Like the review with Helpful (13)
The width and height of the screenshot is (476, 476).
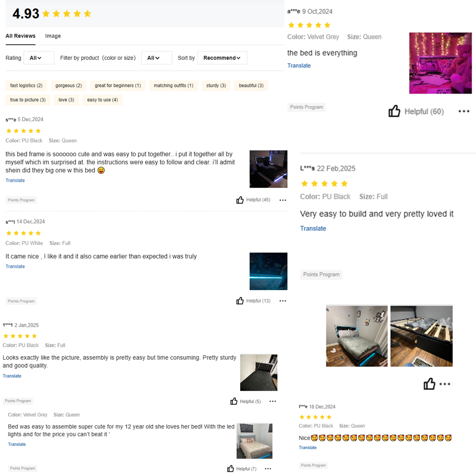coord(240,301)
